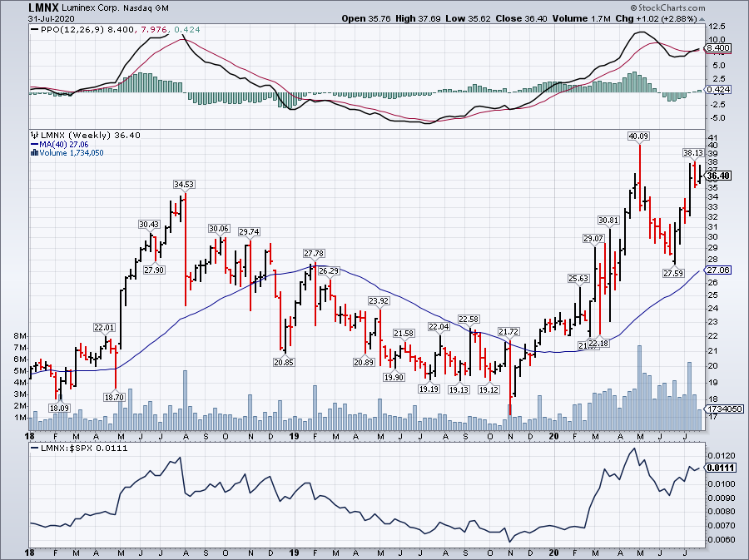Click the 21.72 high price label
The image size is (749, 560).
508,331
